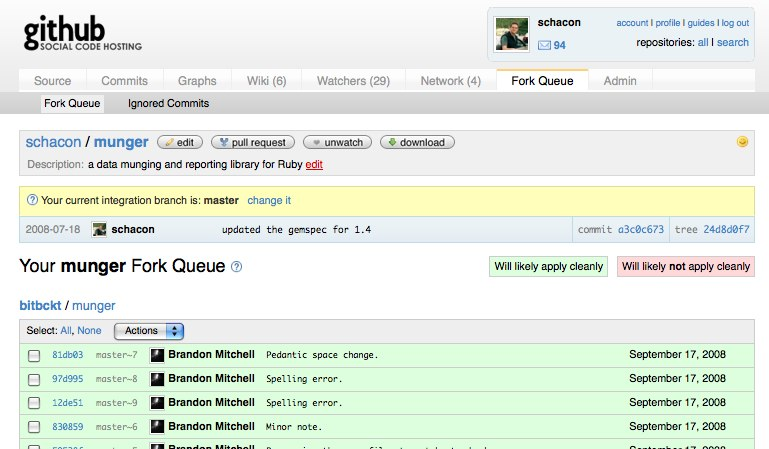The width and height of the screenshot is (769, 449).
Task: Click 'change it' to switch integration branch
Action: click(269, 200)
